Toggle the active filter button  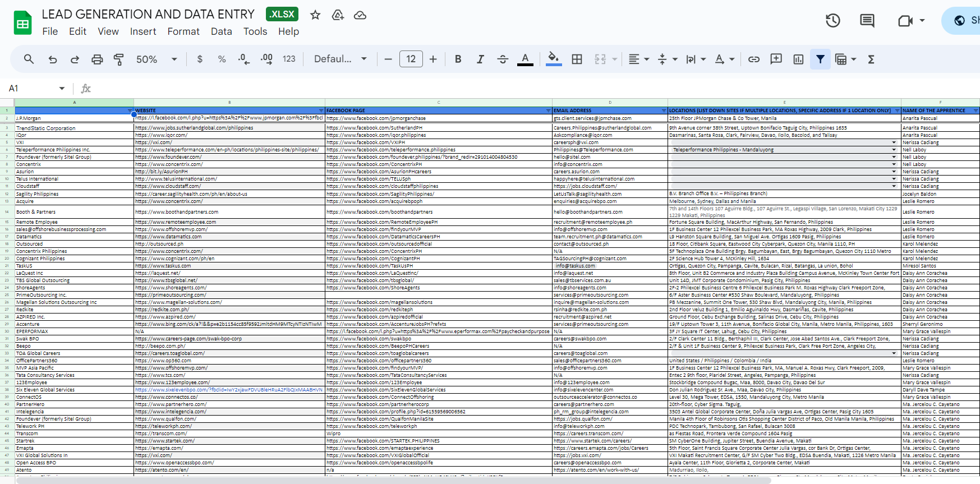(820, 59)
